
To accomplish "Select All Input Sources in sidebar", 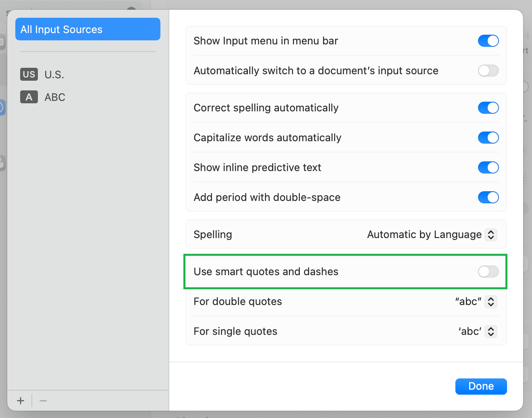I will point(88,29).
